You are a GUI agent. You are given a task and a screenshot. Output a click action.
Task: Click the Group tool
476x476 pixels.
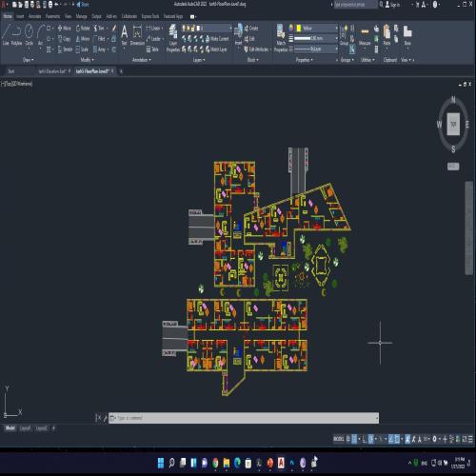click(344, 35)
